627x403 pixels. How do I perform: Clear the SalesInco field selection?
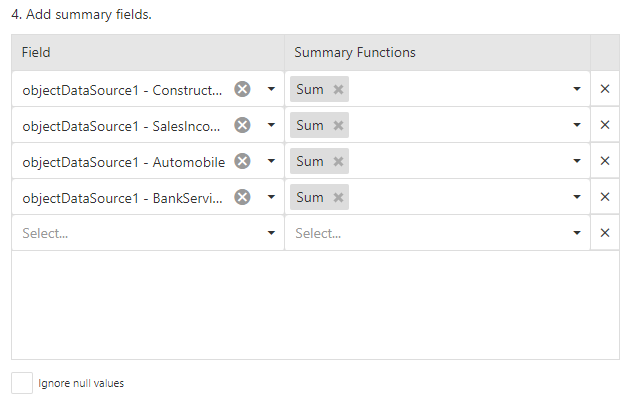coord(242,125)
